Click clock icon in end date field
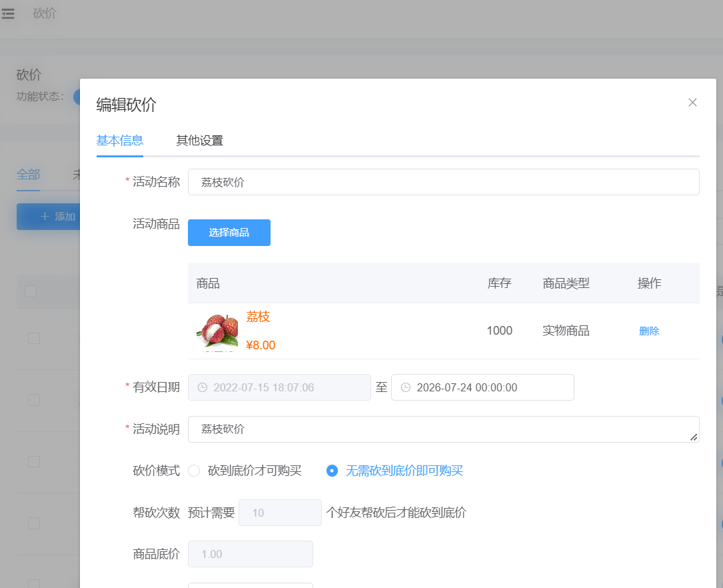723x588 pixels. tap(406, 387)
